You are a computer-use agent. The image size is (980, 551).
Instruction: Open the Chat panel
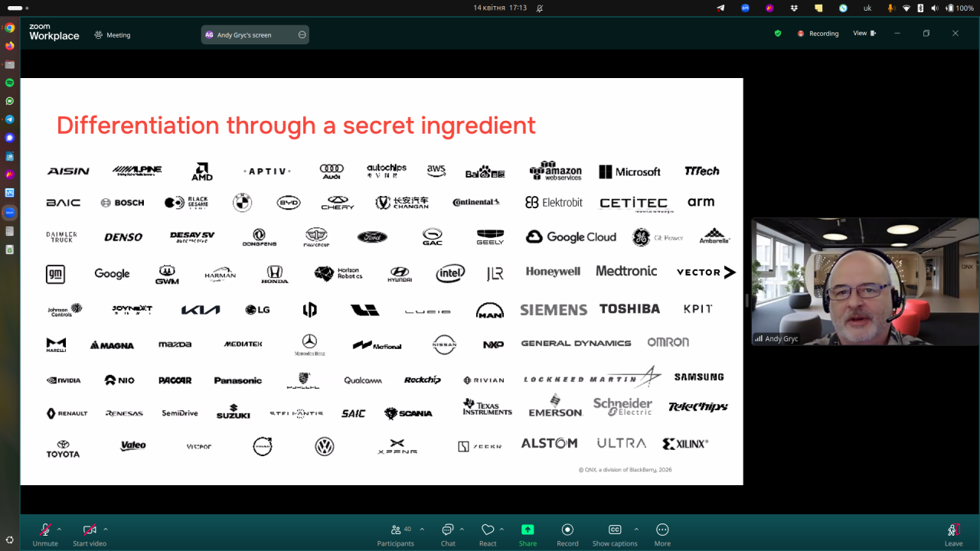(x=448, y=530)
